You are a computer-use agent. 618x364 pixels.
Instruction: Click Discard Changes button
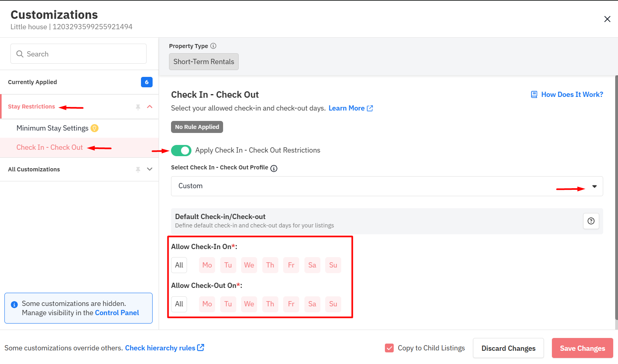click(x=508, y=348)
